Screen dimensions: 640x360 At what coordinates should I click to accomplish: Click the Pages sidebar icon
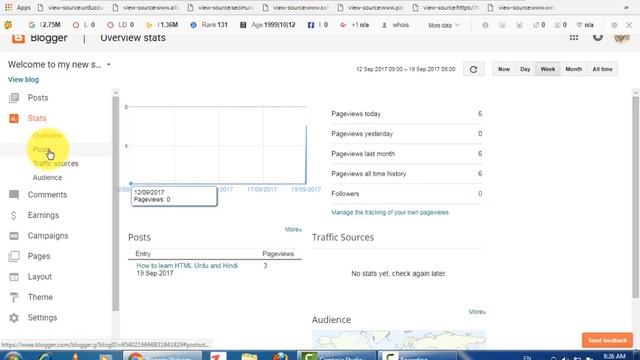click(14, 256)
